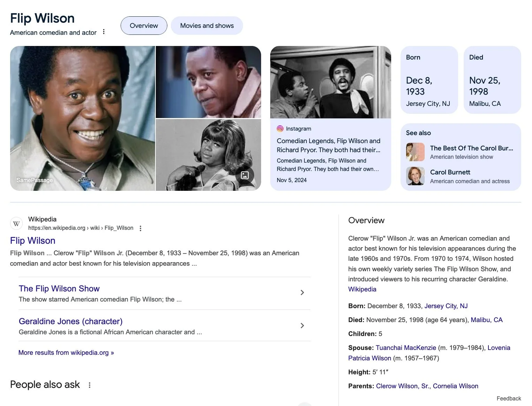Open the Instagram post title about Comedian Legends
The height and width of the screenshot is (406, 532).
pyautogui.click(x=328, y=146)
